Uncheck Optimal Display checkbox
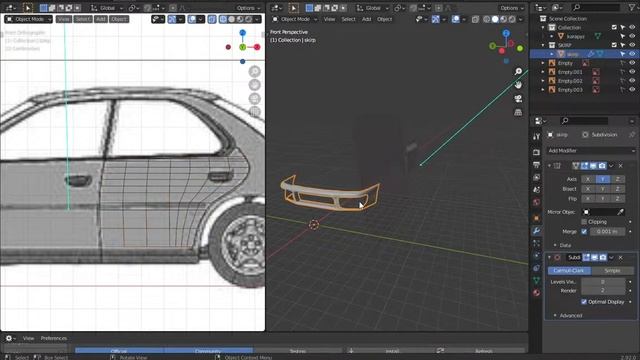 584,302
